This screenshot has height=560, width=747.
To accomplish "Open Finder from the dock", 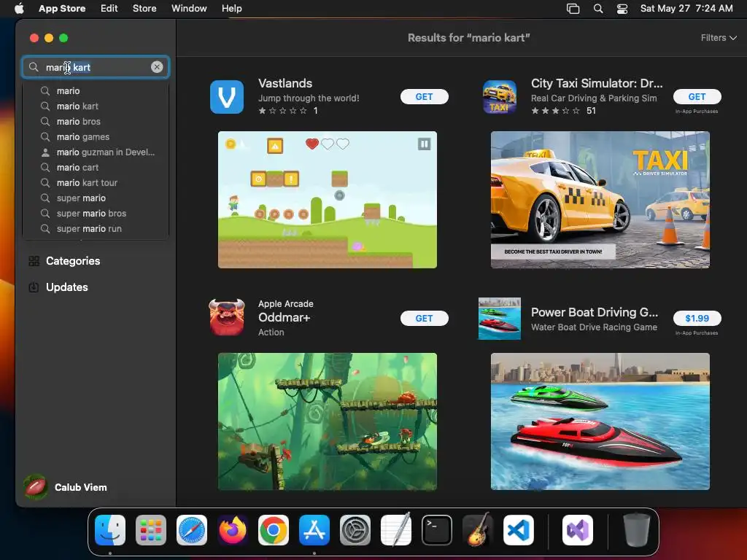I will point(110,530).
